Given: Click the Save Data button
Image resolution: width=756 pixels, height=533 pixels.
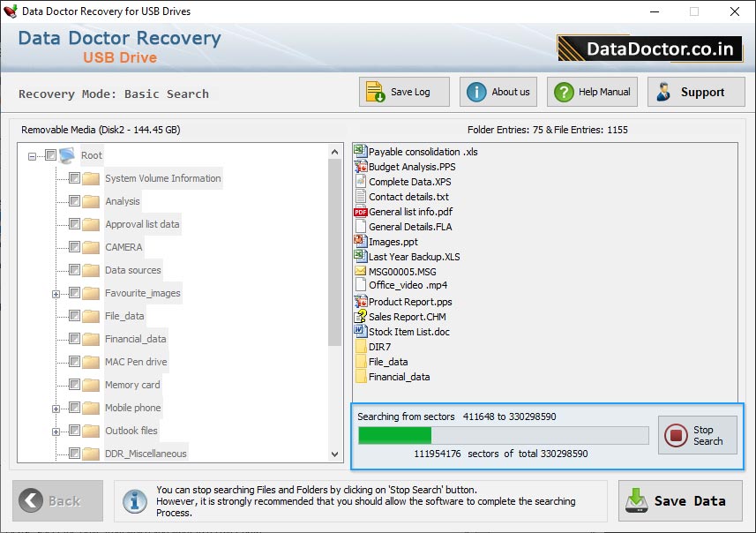Looking at the screenshot, I should point(680,501).
